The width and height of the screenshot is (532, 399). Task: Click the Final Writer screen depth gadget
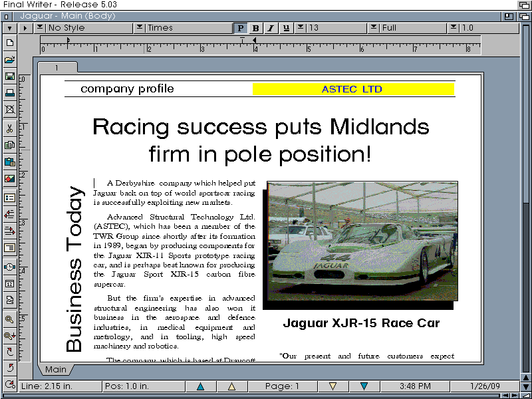click(x=525, y=5)
